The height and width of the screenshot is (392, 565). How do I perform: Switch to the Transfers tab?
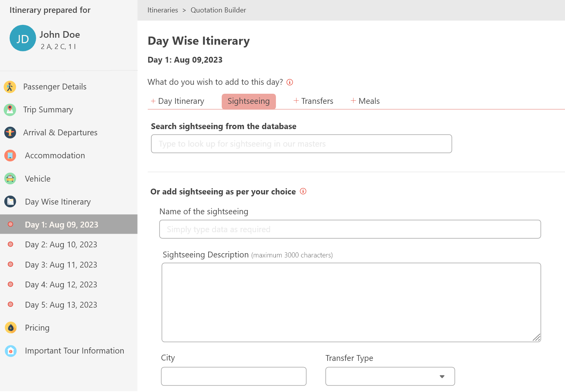313,101
